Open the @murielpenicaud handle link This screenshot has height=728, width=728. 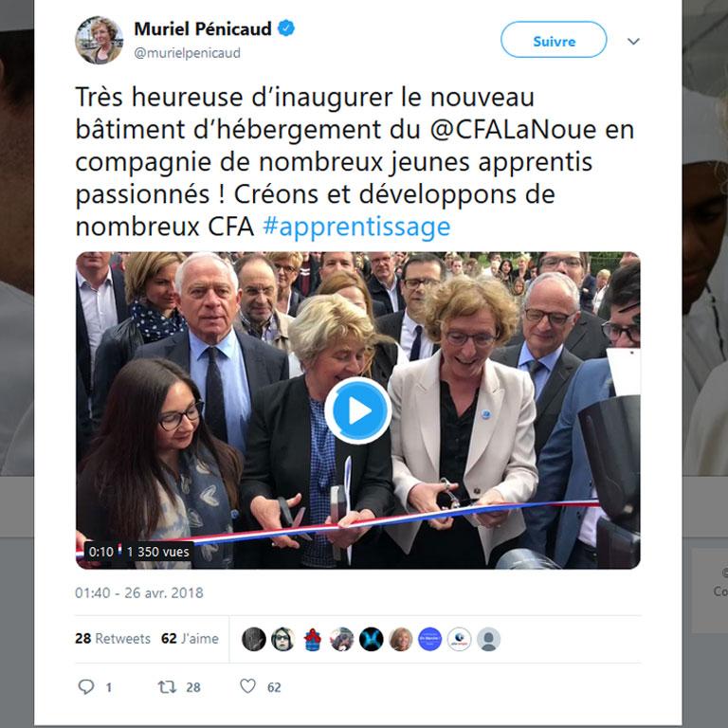[x=187, y=53]
